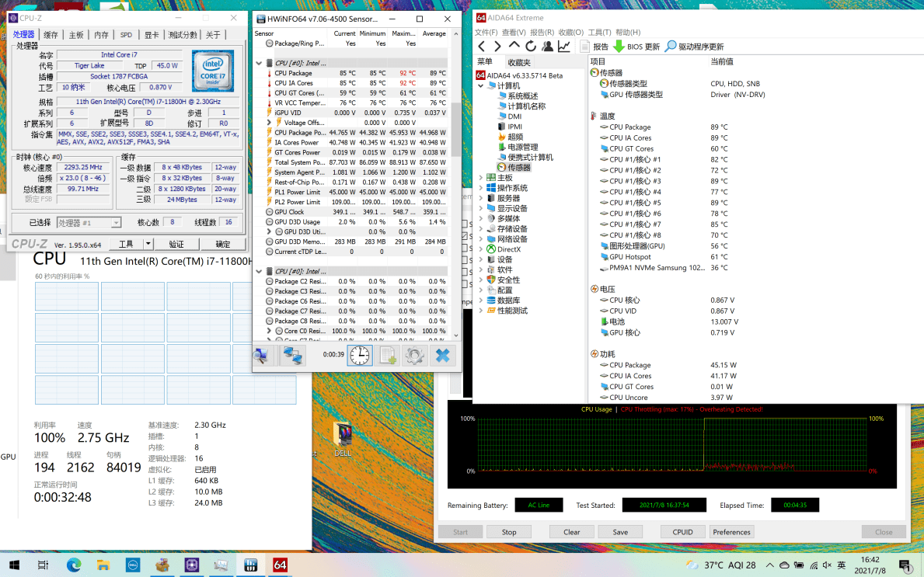Switch to the 缓存 tab in CPU-Z
924x577 pixels.
[x=51, y=35]
